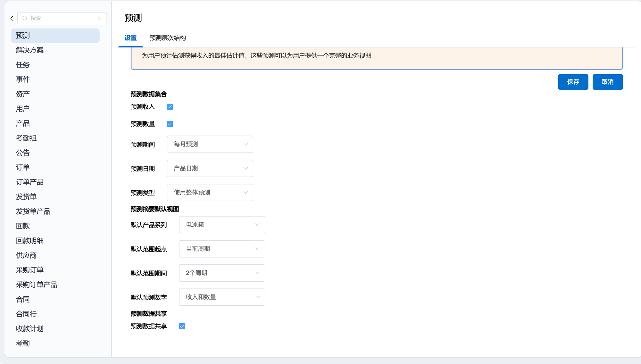Image resolution: width=641 pixels, height=364 pixels.
Task: Click the magnifier icon in search box
Action: (x=25, y=18)
